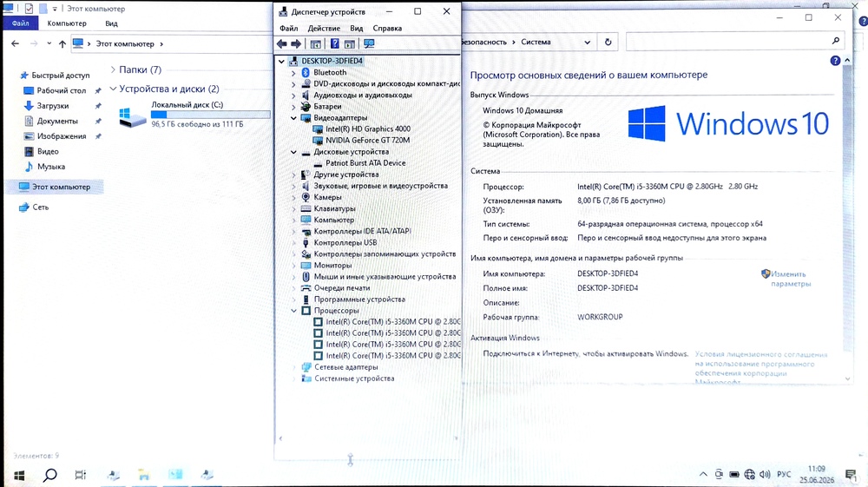The width and height of the screenshot is (868, 487).
Task: Collapse the DESKTOP-3DFIED4 root node
Action: pos(281,62)
